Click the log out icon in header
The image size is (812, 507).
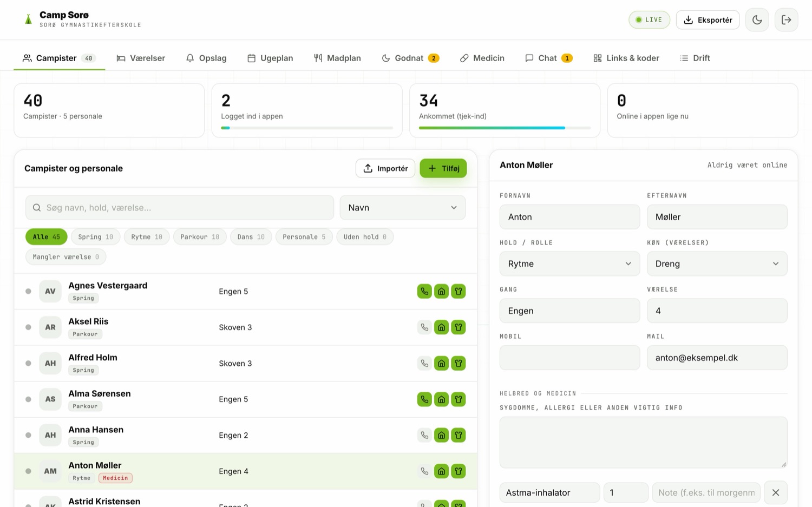coord(786,20)
